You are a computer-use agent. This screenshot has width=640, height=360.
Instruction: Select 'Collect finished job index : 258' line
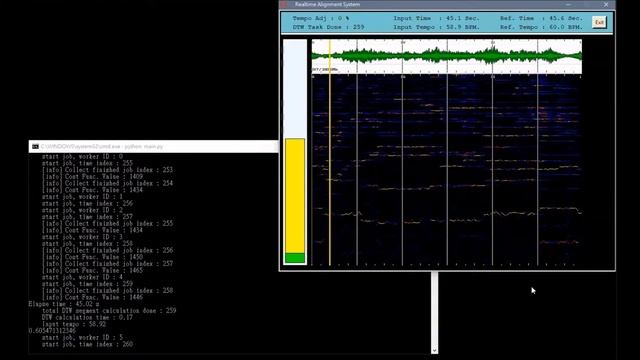tap(107, 291)
